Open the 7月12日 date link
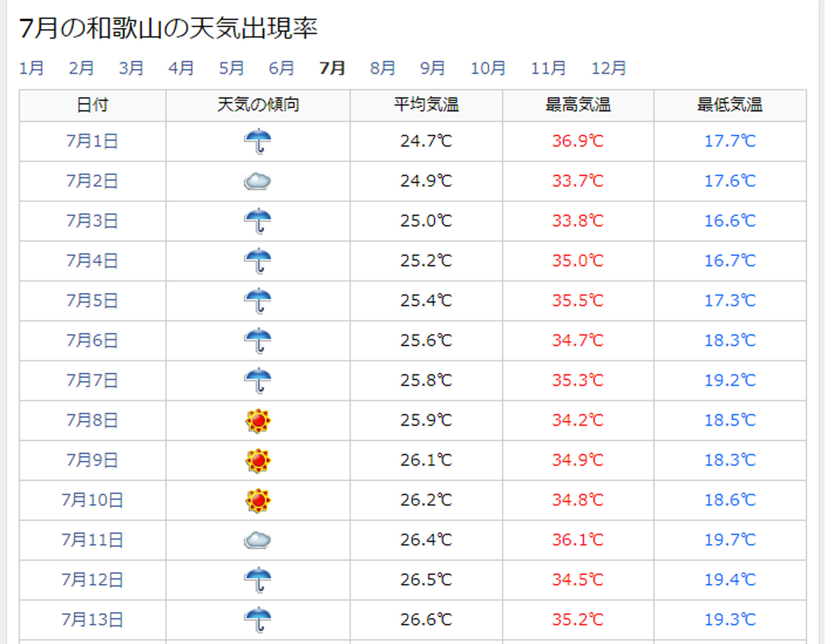 (92, 580)
